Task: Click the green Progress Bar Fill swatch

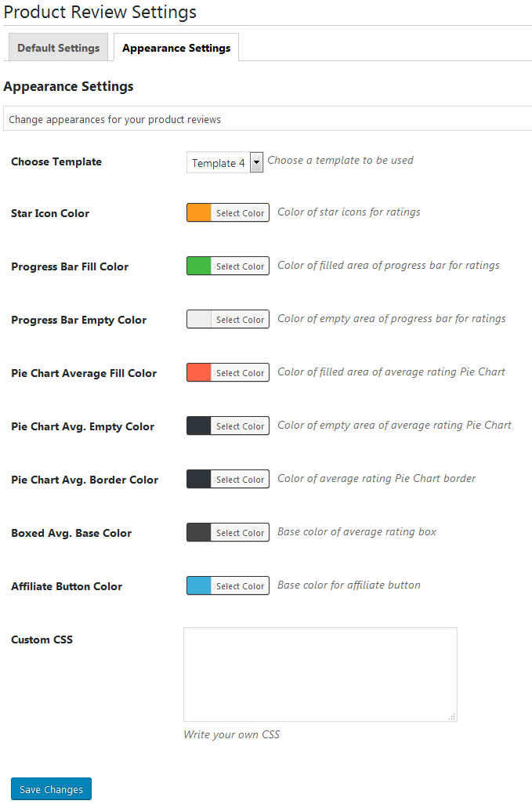Action: click(x=199, y=266)
